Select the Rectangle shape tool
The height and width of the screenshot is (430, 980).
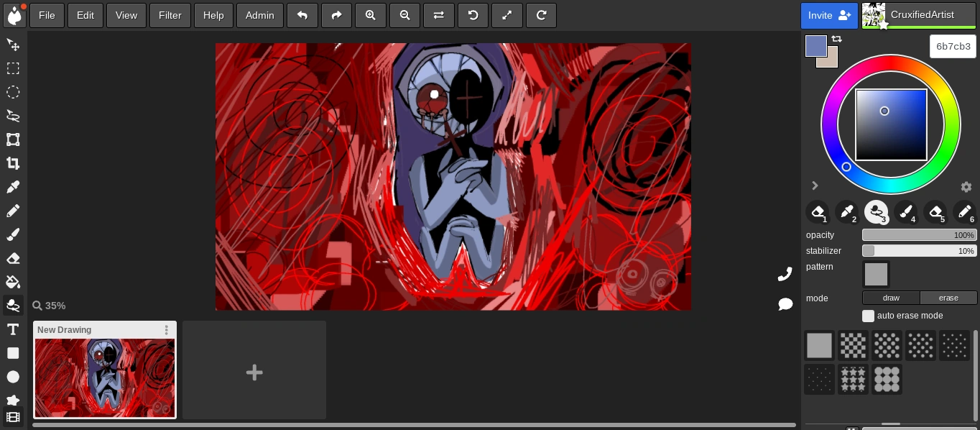13,353
